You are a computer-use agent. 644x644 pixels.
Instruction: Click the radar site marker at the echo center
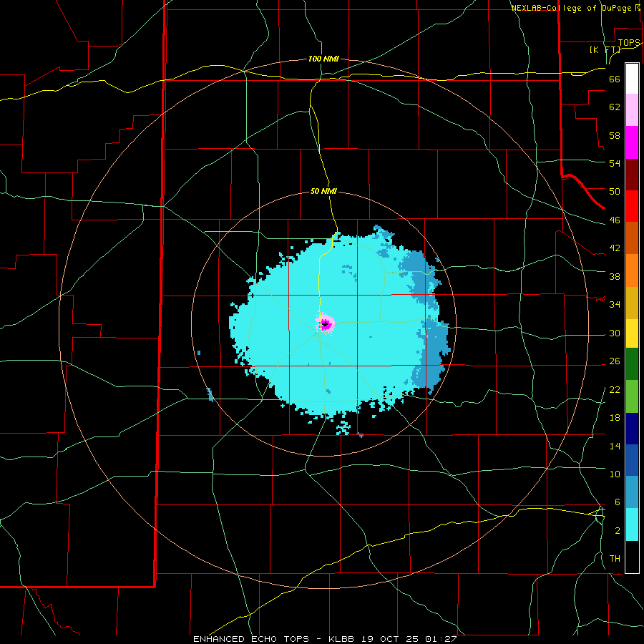pos(325,324)
